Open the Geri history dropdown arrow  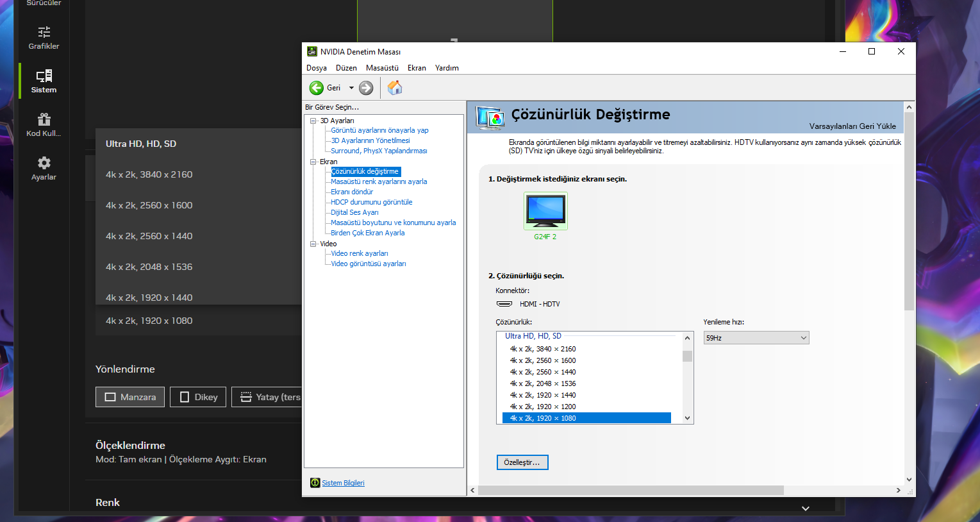coord(351,88)
